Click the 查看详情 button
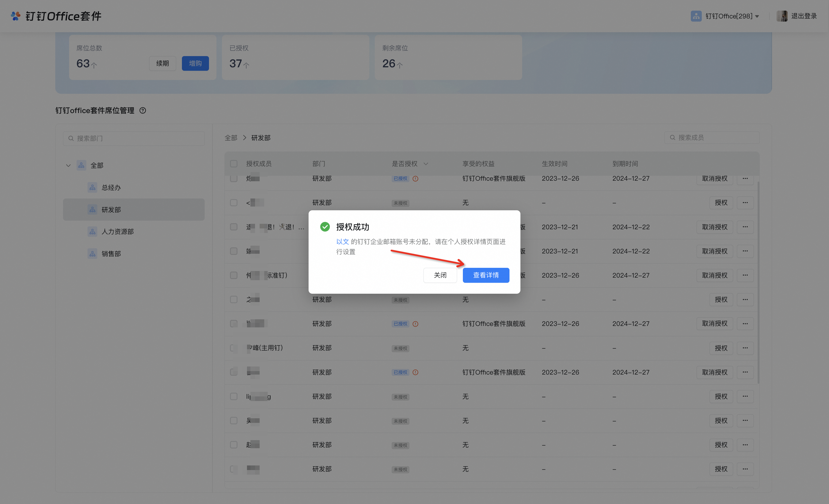The height and width of the screenshot is (504, 829). [486, 275]
